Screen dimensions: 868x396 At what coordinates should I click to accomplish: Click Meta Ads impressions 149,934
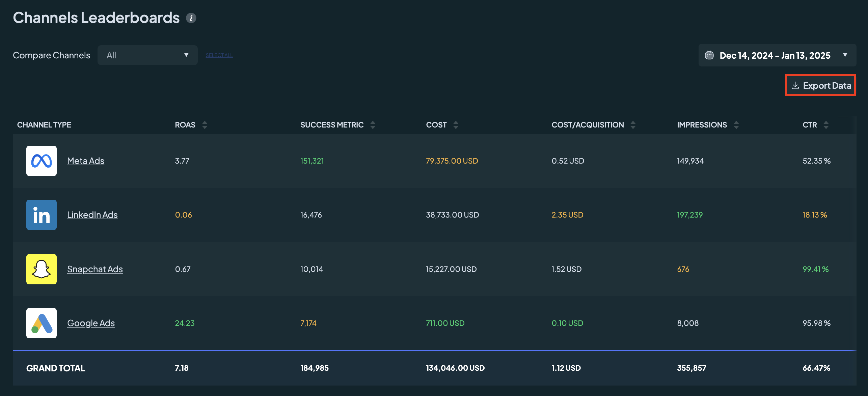[x=690, y=161]
